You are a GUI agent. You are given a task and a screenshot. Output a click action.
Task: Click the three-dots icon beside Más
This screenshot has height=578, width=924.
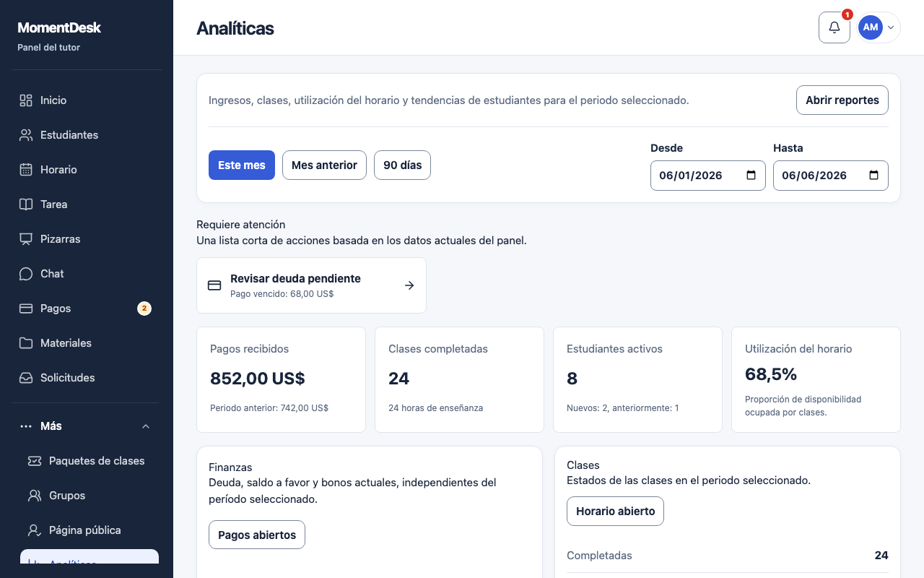pos(26,426)
